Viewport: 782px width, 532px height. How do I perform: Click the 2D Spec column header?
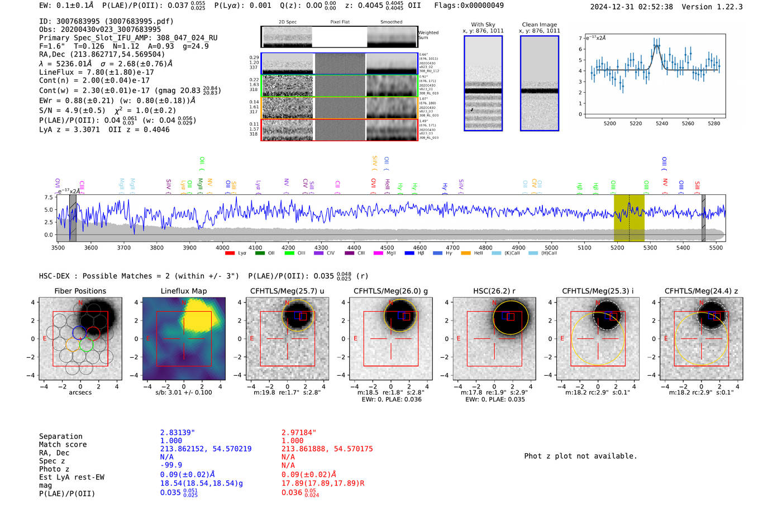pyautogui.click(x=288, y=22)
